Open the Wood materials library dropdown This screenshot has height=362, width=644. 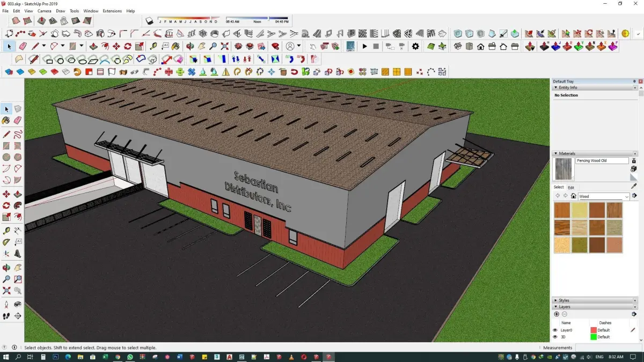pos(626,196)
